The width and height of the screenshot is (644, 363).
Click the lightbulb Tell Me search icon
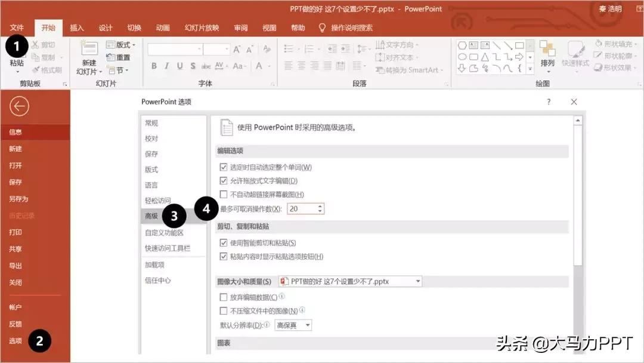click(323, 27)
